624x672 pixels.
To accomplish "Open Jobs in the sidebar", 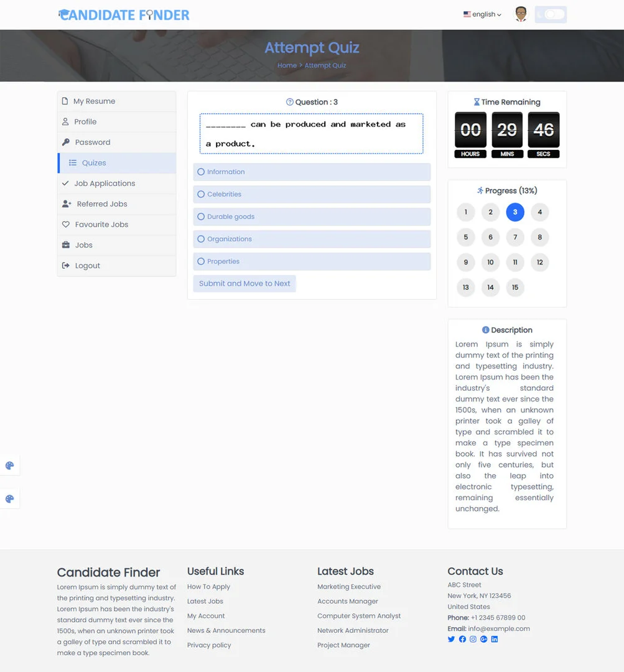I will coord(116,245).
